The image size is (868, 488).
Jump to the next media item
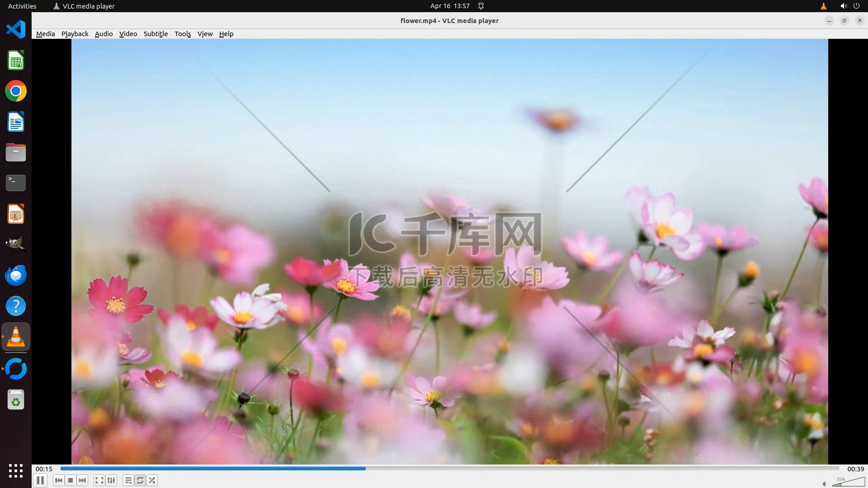tap(82, 480)
